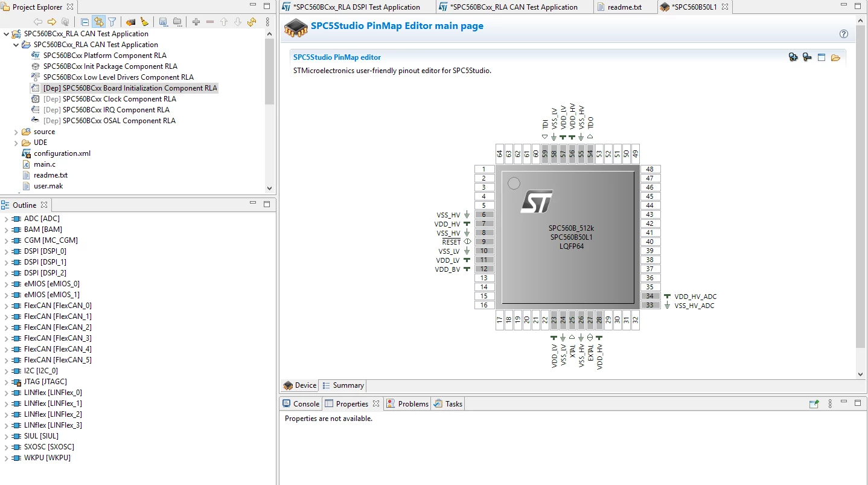Collapse the SPC560BCxx_RLA CAN Test Application project
The width and height of the screenshot is (868, 485).
16,45
